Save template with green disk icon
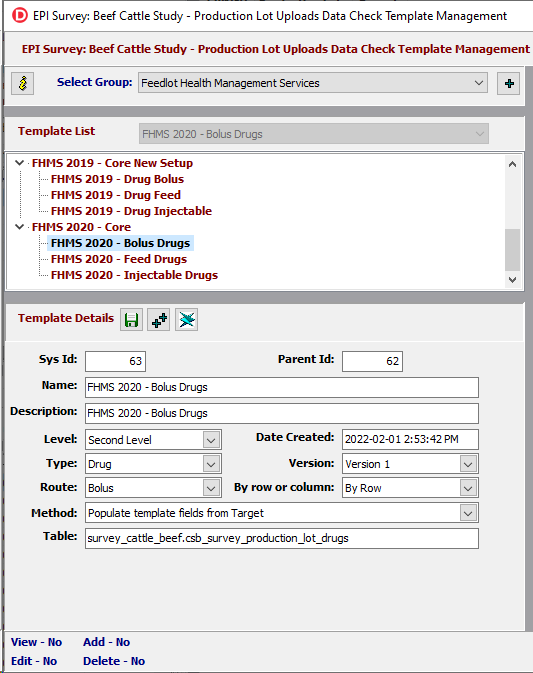Screen dimensions: 533x673 (131, 320)
